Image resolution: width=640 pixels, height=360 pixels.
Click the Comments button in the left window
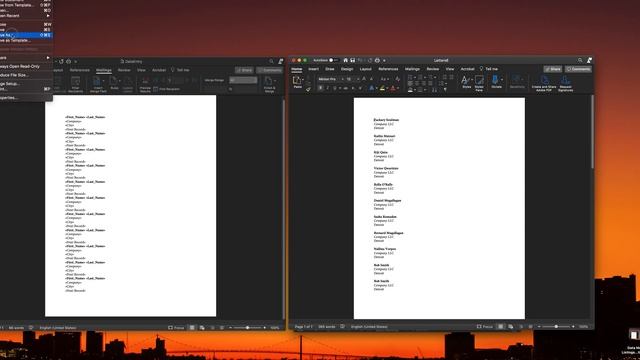269,70
